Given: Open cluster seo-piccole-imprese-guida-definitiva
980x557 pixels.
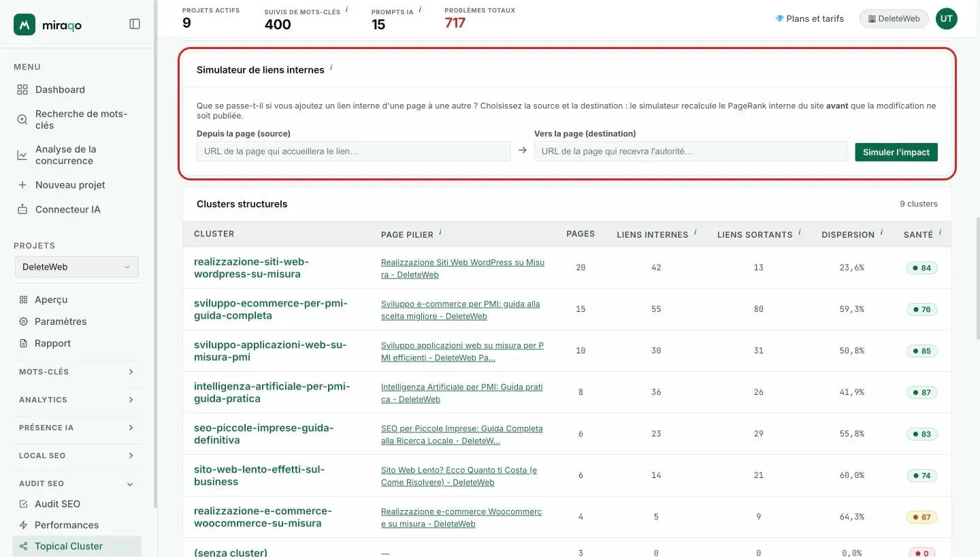Looking at the screenshot, I should tap(264, 434).
